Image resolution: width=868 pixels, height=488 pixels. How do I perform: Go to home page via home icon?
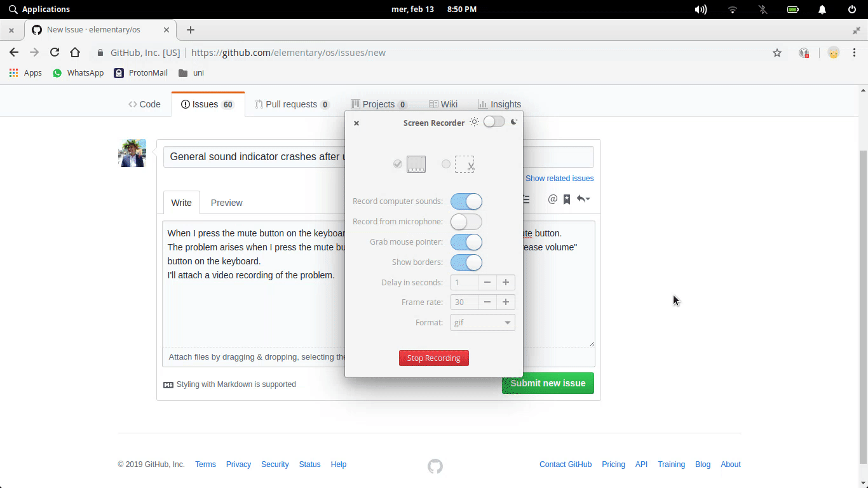75,53
